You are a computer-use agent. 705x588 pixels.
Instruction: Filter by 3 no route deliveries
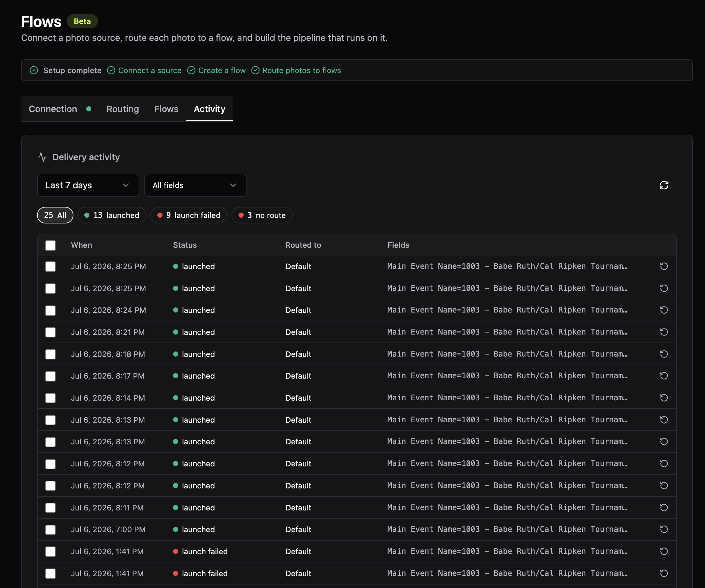point(262,215)
